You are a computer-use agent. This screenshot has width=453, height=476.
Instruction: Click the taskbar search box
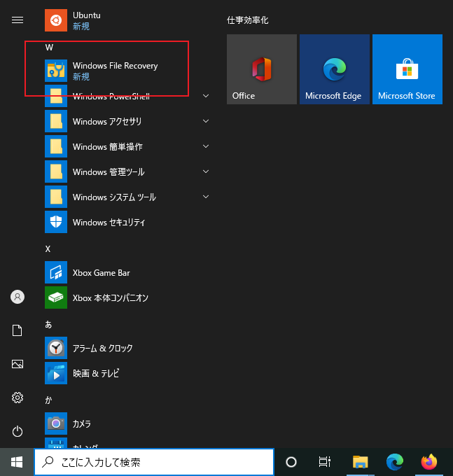tap(154, 462)
